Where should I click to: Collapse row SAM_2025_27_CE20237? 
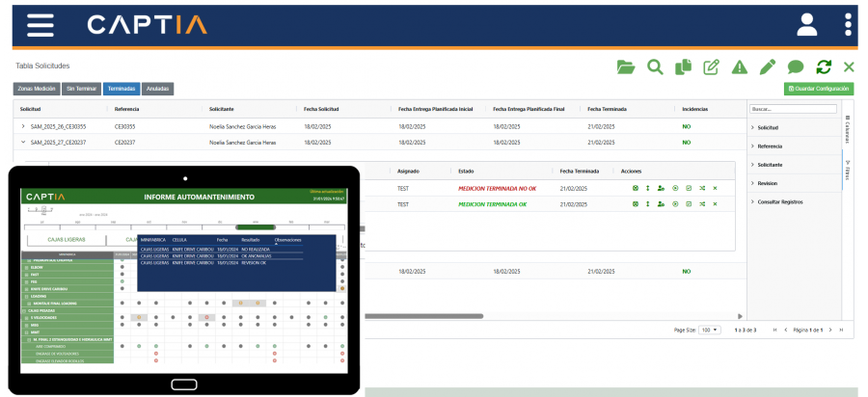pos(23,142)
